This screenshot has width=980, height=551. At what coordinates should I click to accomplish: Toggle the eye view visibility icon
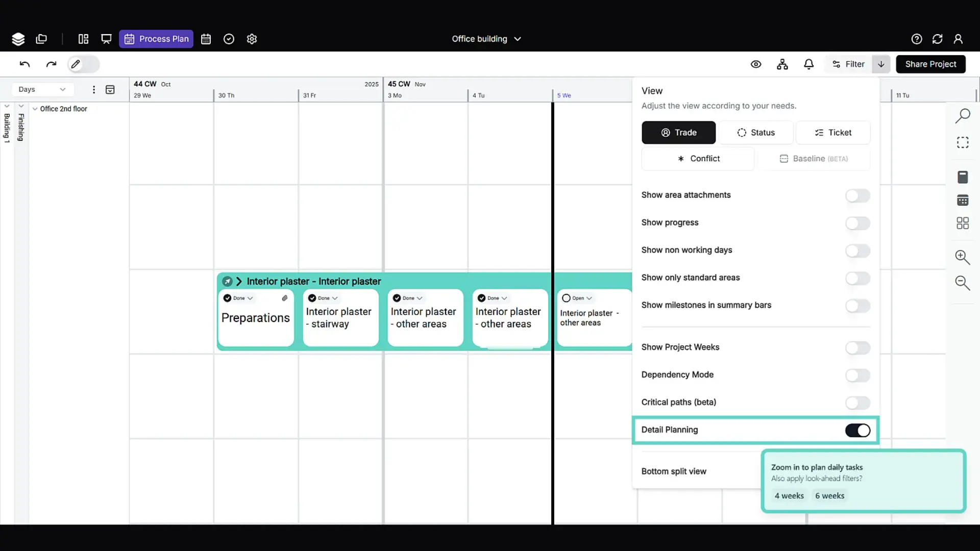(x=756, y=64)
